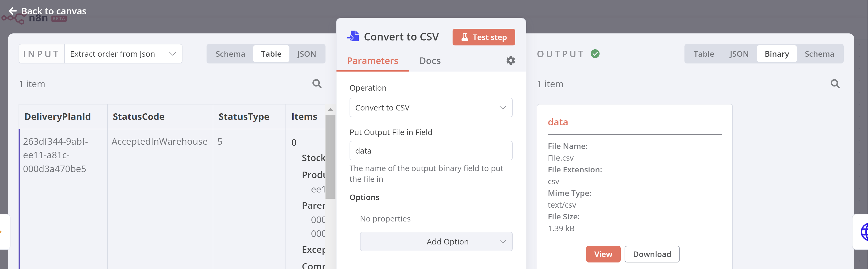View the binary data file

603,254
